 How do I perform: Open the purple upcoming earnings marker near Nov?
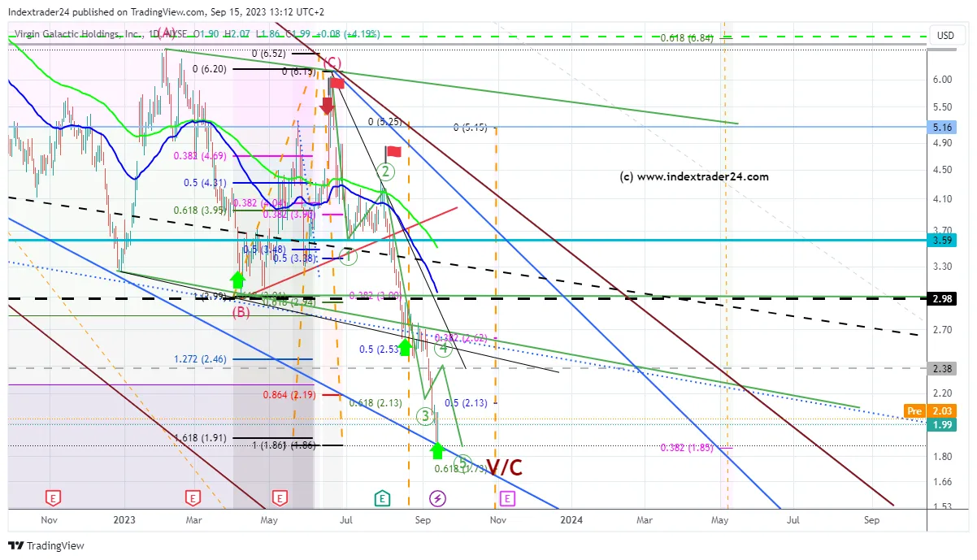coord(508,497)
